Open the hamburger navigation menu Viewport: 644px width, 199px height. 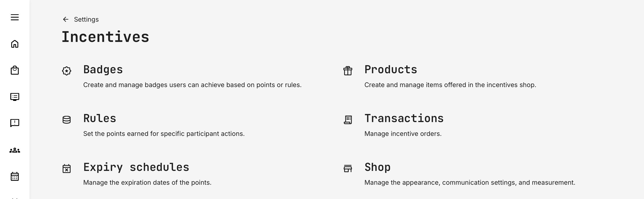point(15,17)
